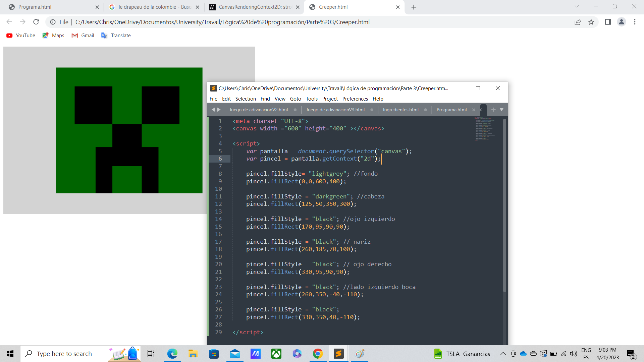The height and width of the screenshot is (362, 644).
Task: Close the Creeper.html browser tab
Action: (398, 7)
